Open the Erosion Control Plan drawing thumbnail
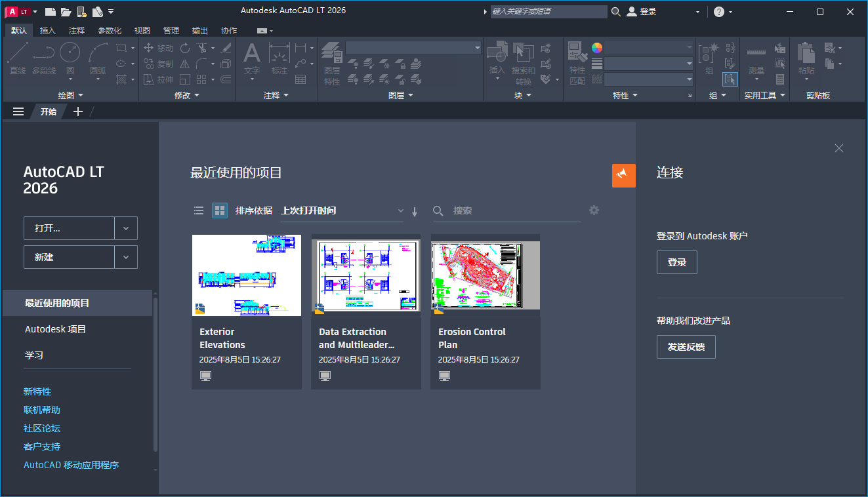Image resolution: width=868 pixels, height=497 pixels. (485, 275)
